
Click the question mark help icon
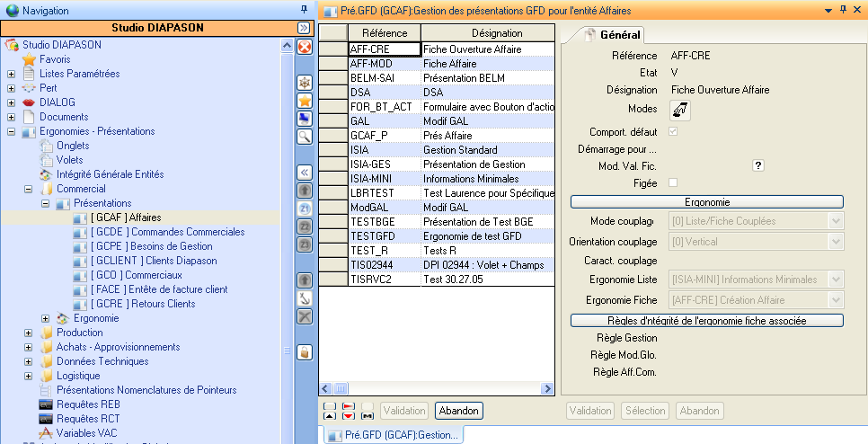[x=757, y=165]
